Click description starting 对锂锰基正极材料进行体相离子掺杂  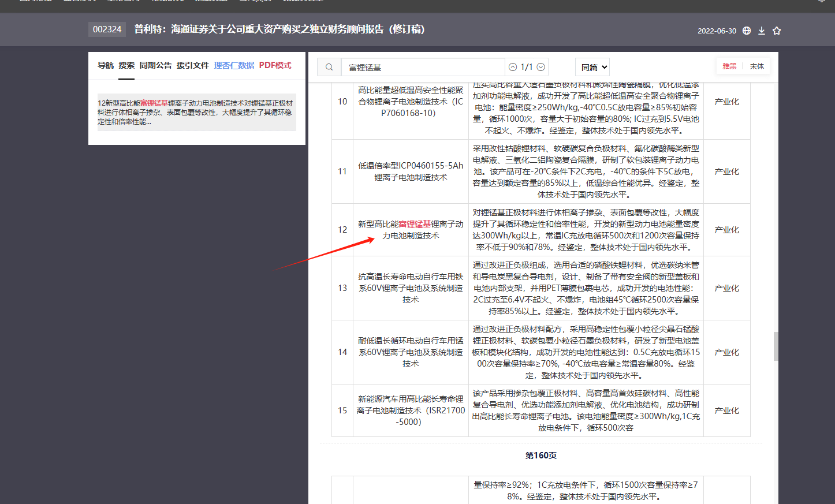586,230
